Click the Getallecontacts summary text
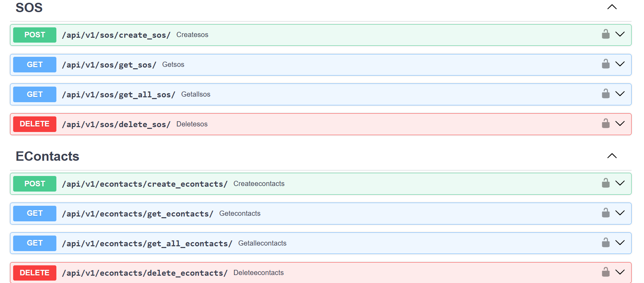Viewport: 644px width, 283px height. pyautogui.click(x=262, y=243)
